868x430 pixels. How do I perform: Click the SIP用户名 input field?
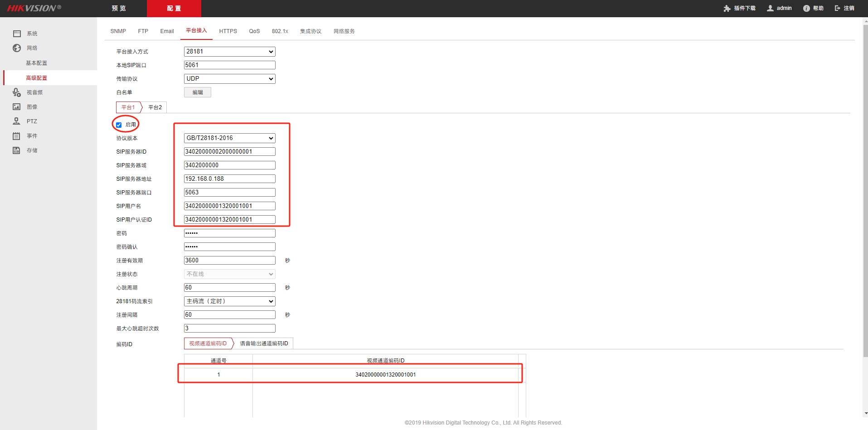(230, 206)
